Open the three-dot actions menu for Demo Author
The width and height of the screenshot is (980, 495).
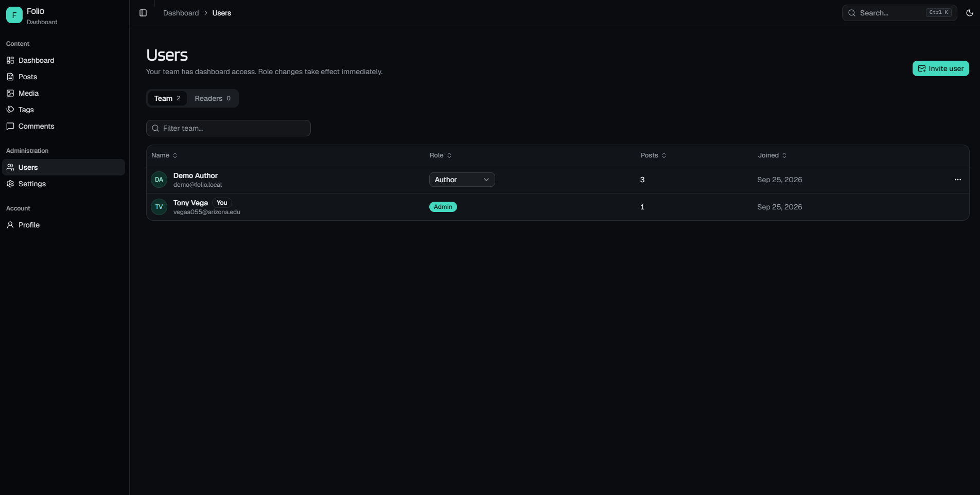point(958,180)
